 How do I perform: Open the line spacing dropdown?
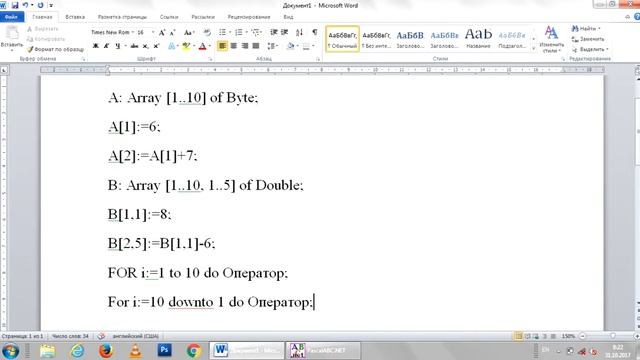(272, 46)
